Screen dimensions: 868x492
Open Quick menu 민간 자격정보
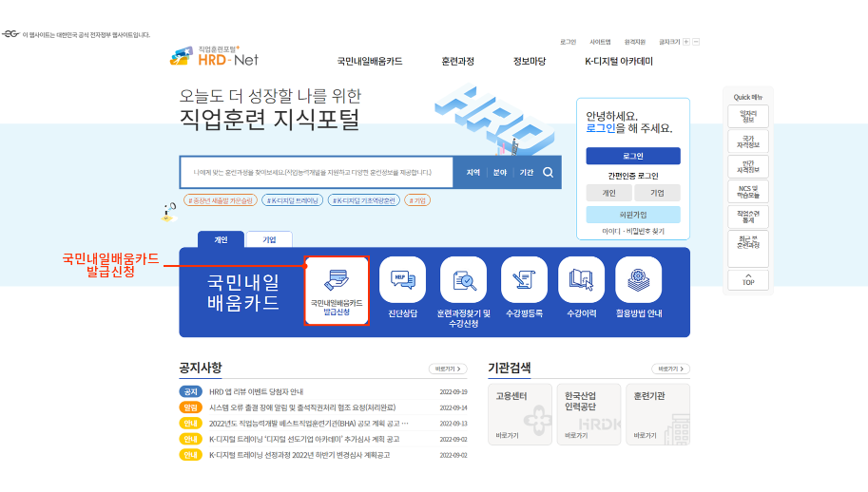pyautogui.click(x=748, y=166)
